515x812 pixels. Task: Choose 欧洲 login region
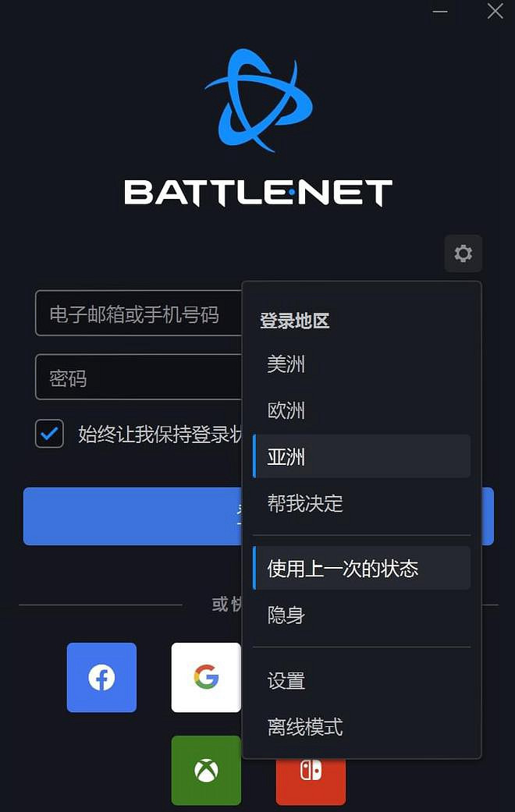(286, 411)
